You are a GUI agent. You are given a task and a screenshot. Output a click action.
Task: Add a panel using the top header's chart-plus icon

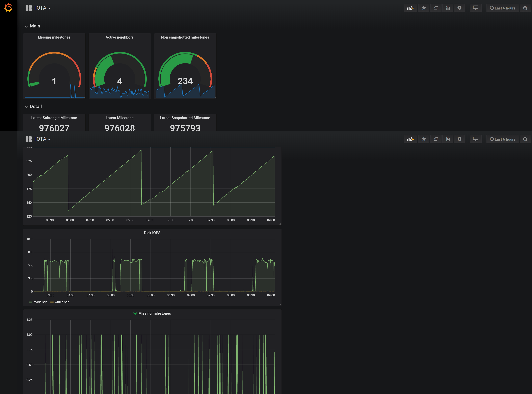(x=411, y=8)
